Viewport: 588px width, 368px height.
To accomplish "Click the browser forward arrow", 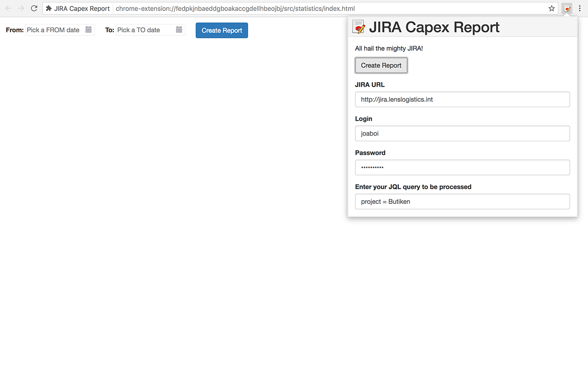I will (x=21, y=8).
